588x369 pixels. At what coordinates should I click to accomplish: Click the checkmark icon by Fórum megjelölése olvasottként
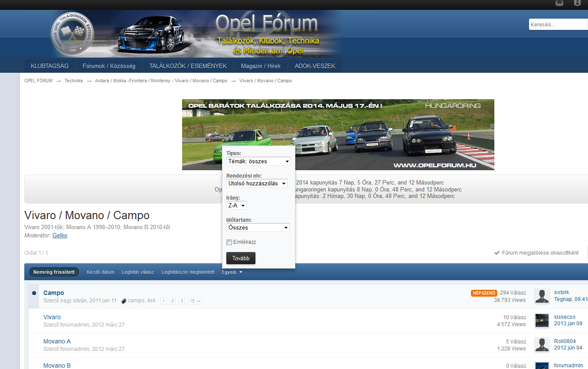497,253
